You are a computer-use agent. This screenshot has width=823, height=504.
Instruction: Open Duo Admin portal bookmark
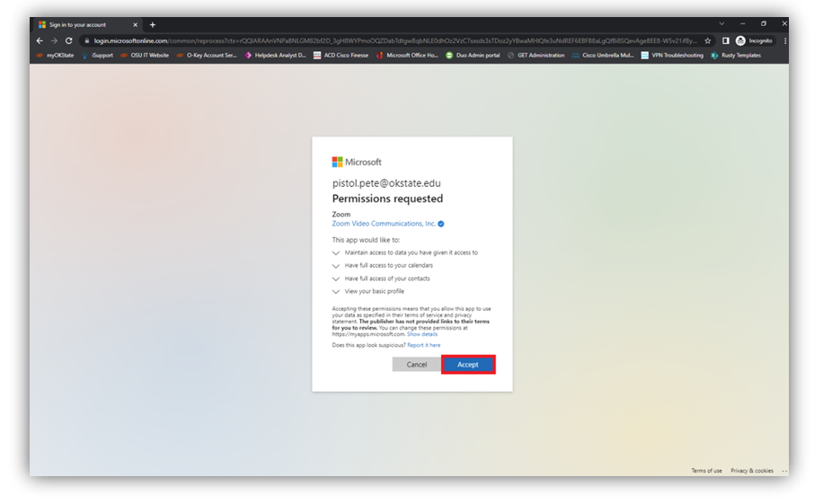(473, 55)
